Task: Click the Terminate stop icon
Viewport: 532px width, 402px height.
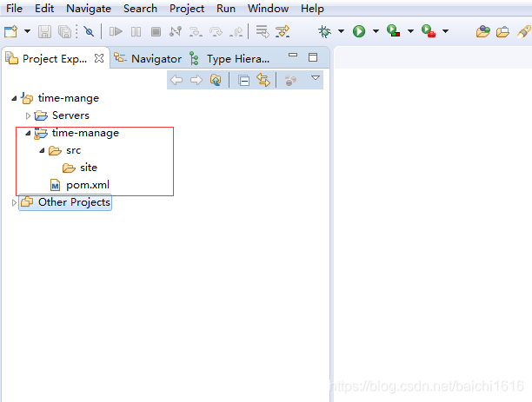Action: [x=156, y=31]
